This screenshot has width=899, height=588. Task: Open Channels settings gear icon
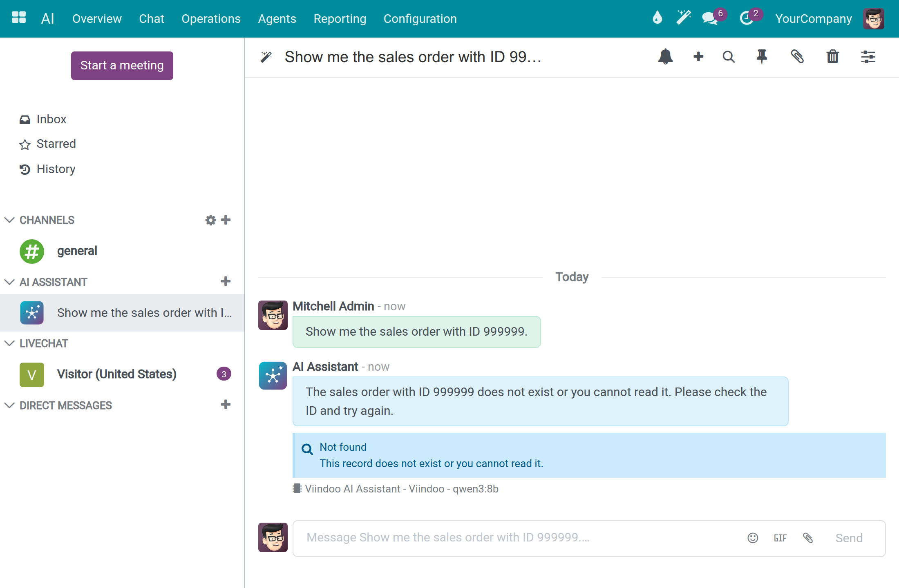point(210,220)
